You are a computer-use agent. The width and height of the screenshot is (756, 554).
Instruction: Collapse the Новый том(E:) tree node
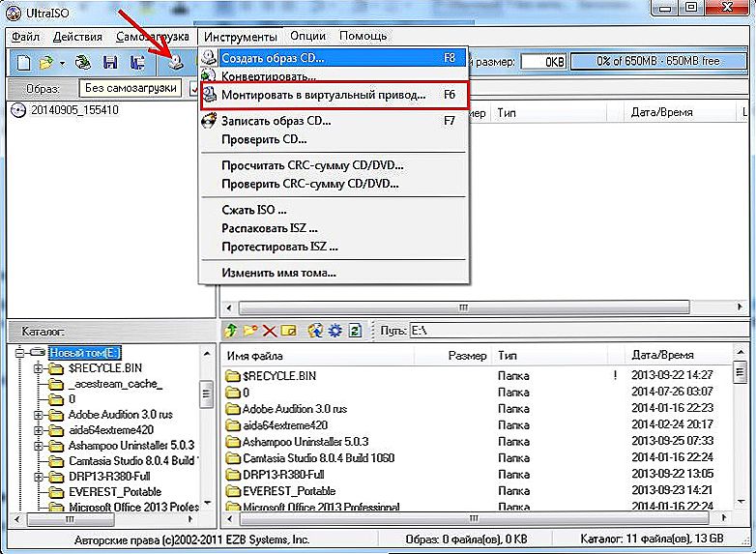(x=19, y=353)
